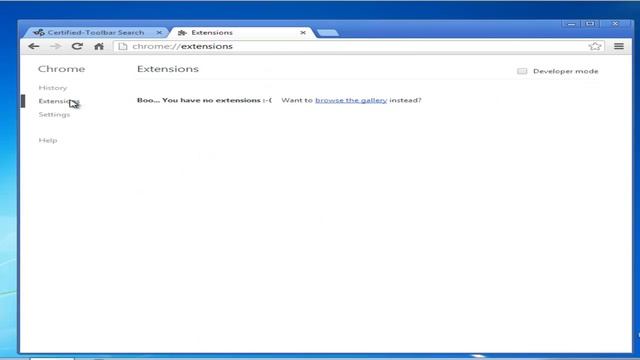Reload the page with the refresh icon
This screenshot has height=360, width=640.
point(77,47)
